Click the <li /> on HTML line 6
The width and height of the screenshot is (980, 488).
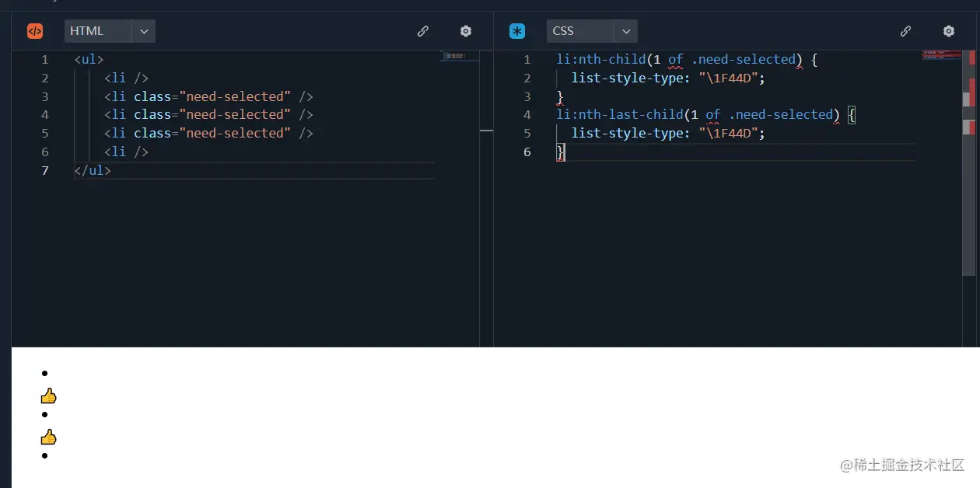click(126, 152)
